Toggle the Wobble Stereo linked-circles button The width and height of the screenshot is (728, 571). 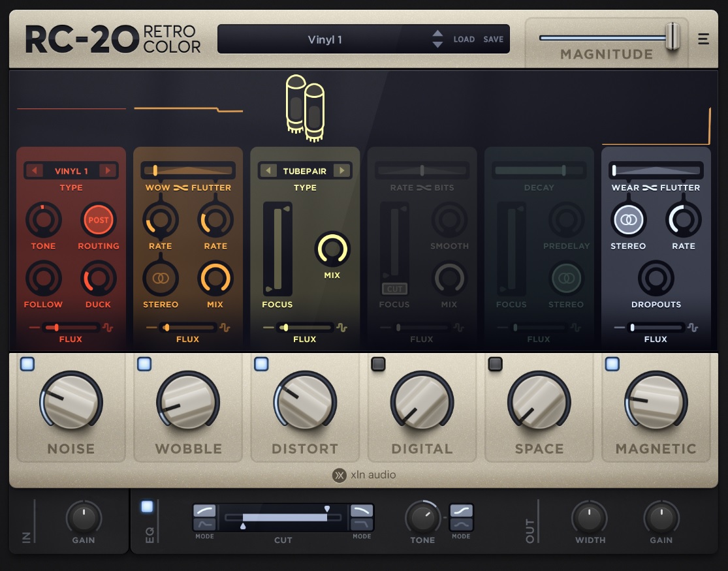161,279
